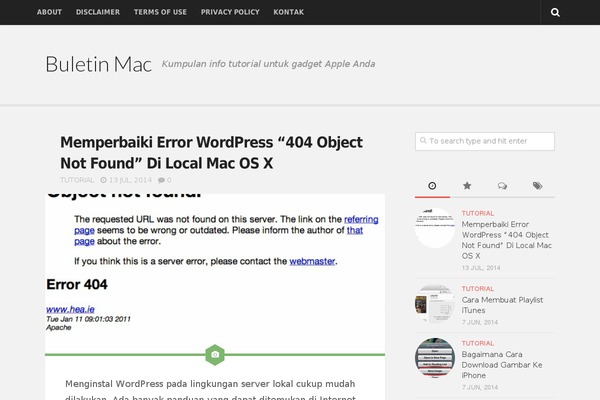600x400 pixels.
Task: Click the Buletin Mac site title
Action: coord(99,64)
